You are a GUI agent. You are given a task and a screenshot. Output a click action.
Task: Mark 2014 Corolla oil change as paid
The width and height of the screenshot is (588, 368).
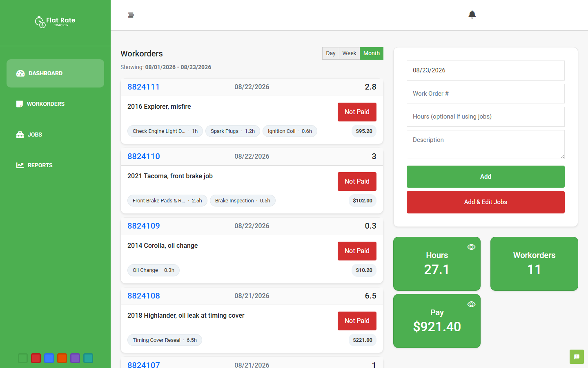[357, 251]
